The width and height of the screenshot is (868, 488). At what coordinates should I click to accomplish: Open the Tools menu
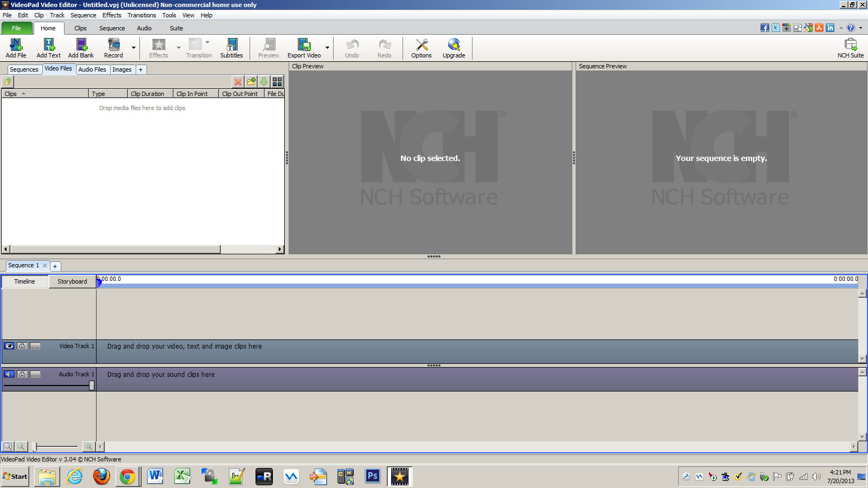[x=169, y=15]
